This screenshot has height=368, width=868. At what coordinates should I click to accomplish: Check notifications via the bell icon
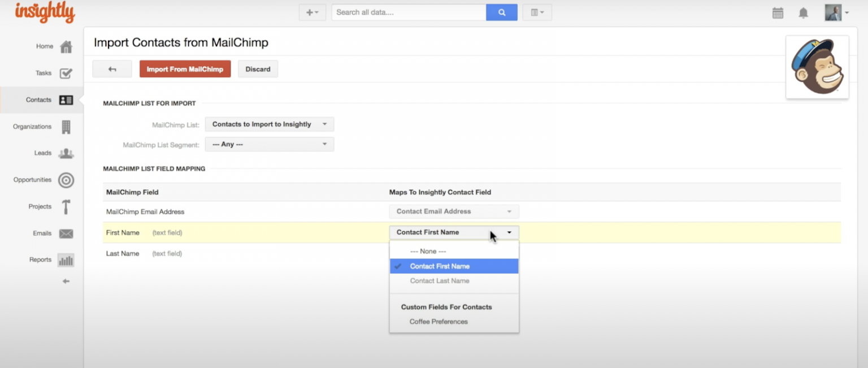pyautogui.click(x=802, y=12)
